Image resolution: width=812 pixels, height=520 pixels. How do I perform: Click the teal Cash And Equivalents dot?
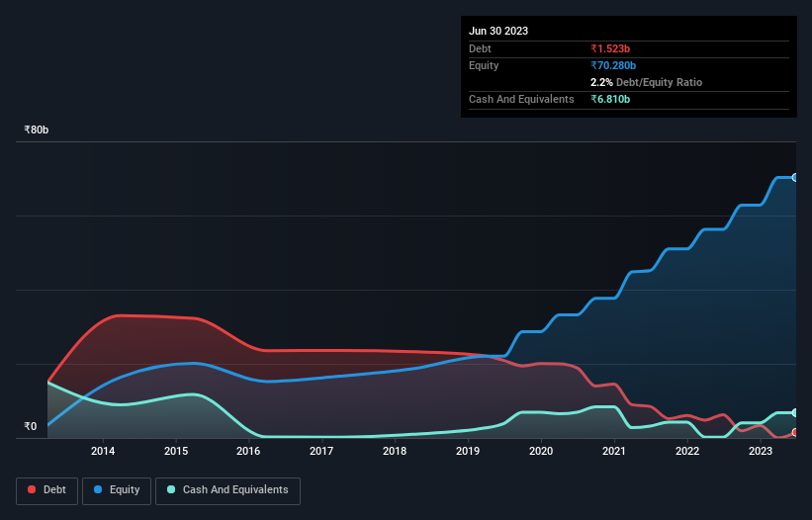(x=171, y=489)
